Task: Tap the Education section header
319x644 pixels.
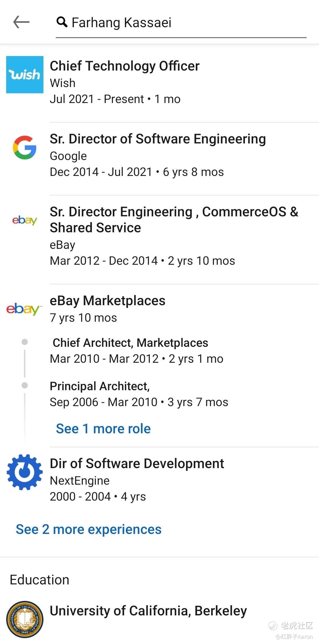Action: click(x=40, y=580)
